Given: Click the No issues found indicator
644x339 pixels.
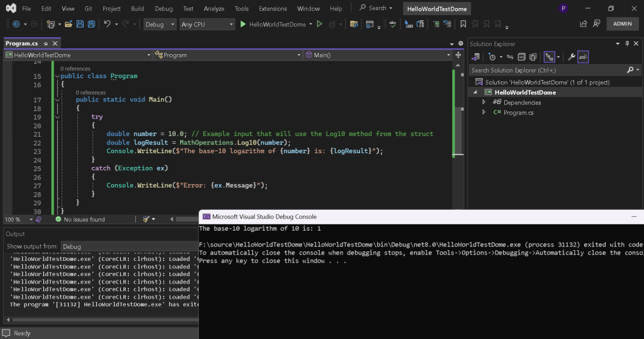Looking at the screenshot, I should coord(80,219).
